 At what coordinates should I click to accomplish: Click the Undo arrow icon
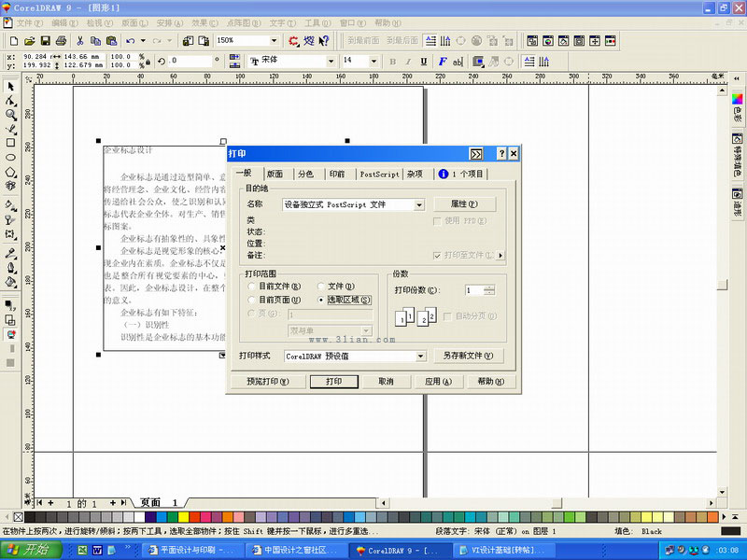coord(131,41)
